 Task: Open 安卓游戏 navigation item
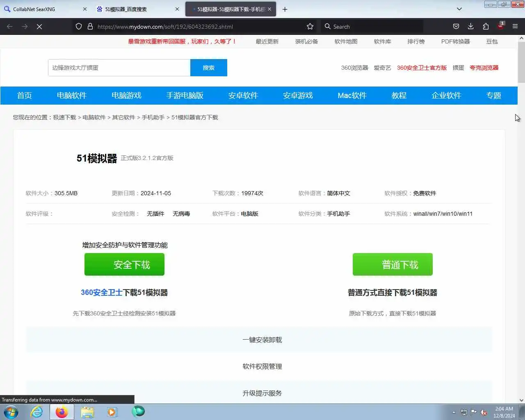(298, 96)
